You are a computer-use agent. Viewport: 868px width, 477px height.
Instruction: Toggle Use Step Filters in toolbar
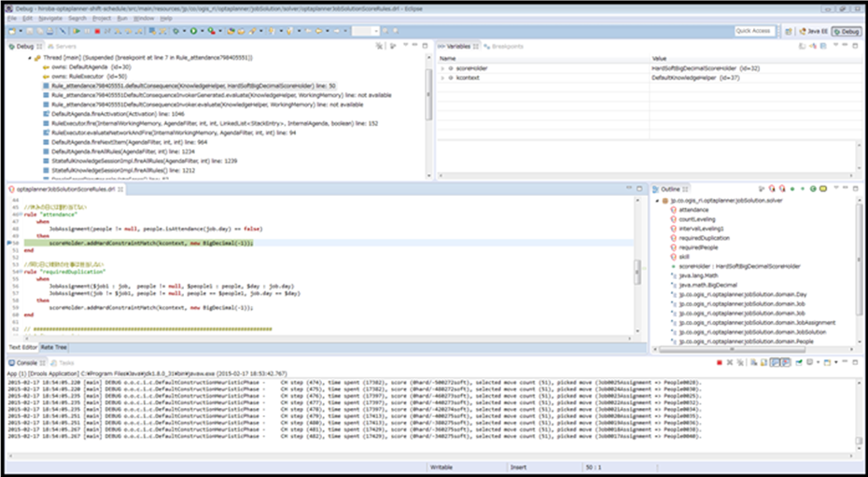coord(162,31)
